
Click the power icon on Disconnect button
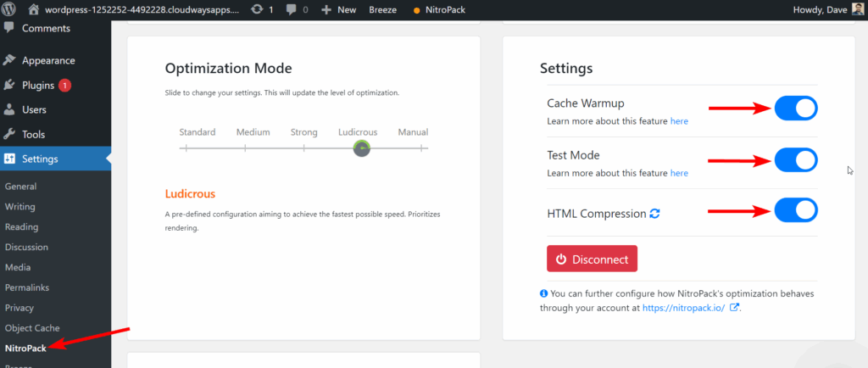[x=561, y=259]
